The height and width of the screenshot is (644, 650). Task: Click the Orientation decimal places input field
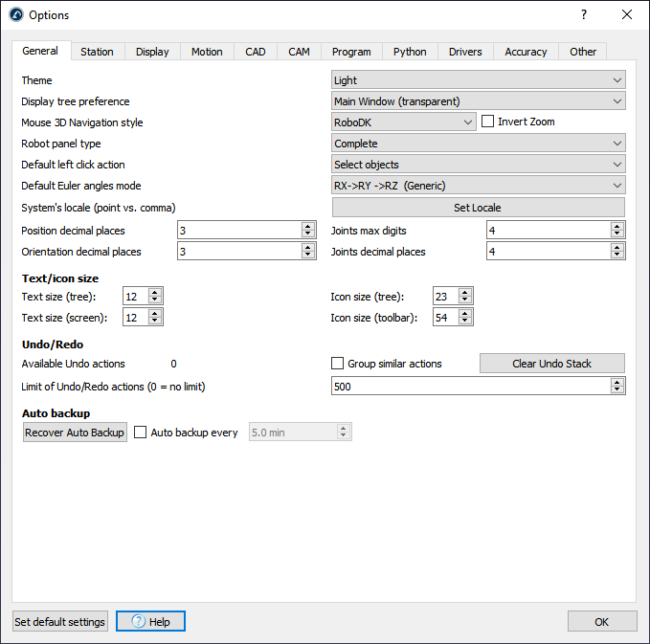point(239,252)
